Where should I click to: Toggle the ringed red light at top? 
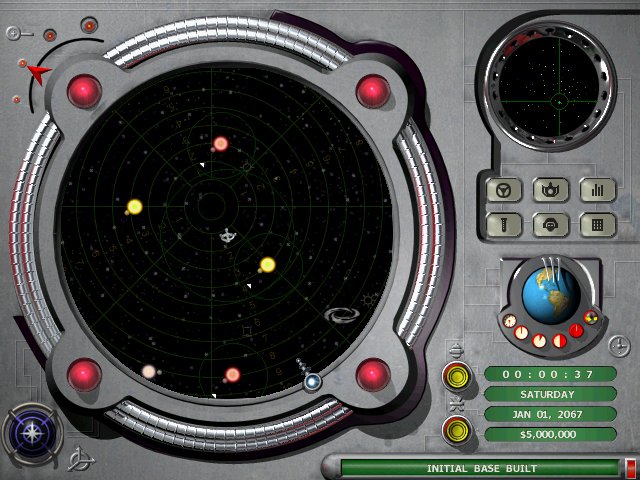[x=89, y=26]
